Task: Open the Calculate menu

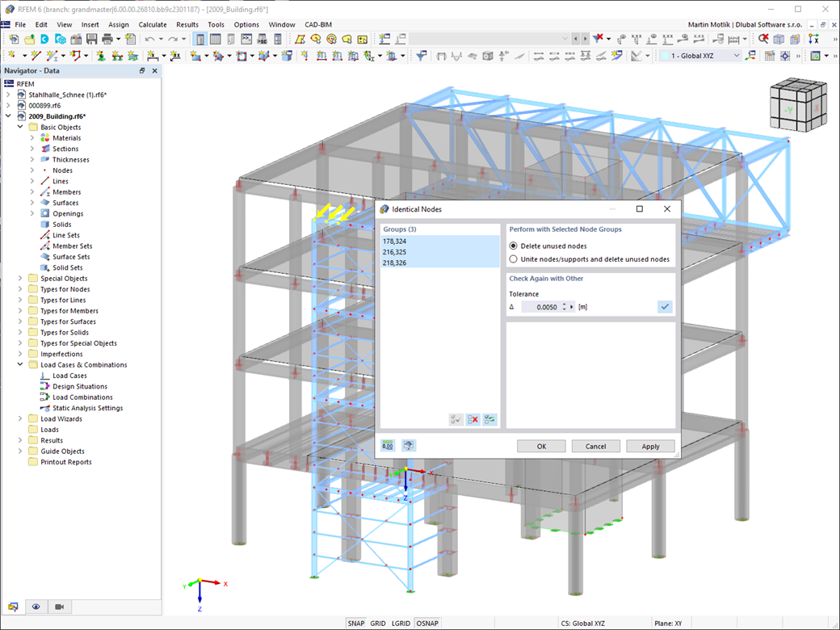Action: point(152,25)
